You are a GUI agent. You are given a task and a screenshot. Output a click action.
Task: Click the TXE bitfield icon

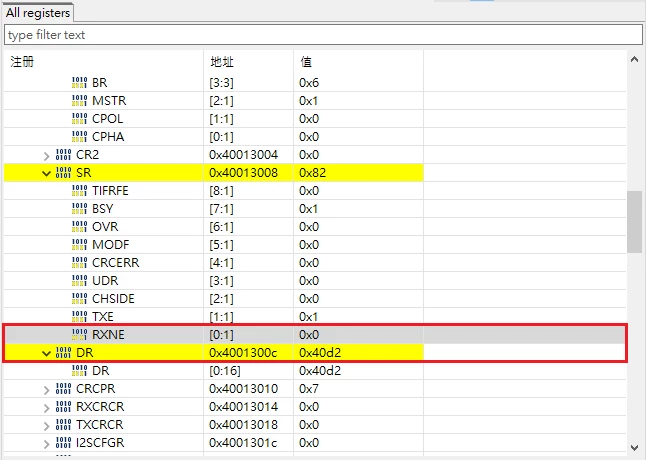(80, 316)
